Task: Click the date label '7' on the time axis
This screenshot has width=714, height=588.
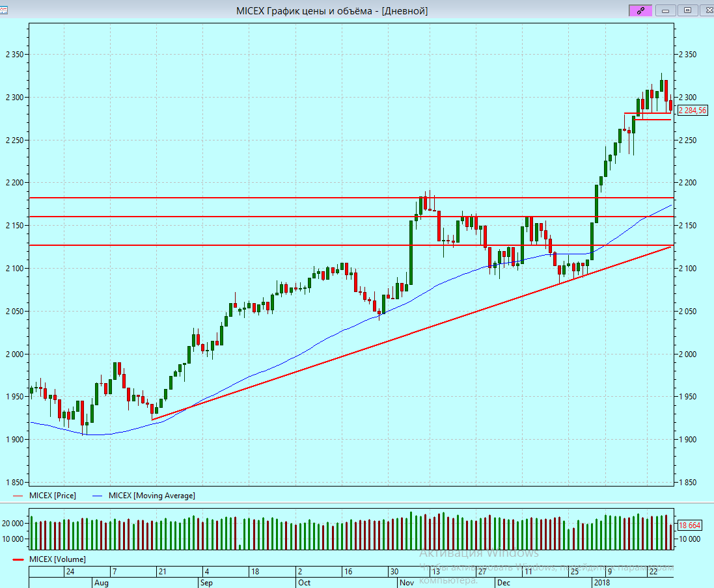Action: pos(115,572)
